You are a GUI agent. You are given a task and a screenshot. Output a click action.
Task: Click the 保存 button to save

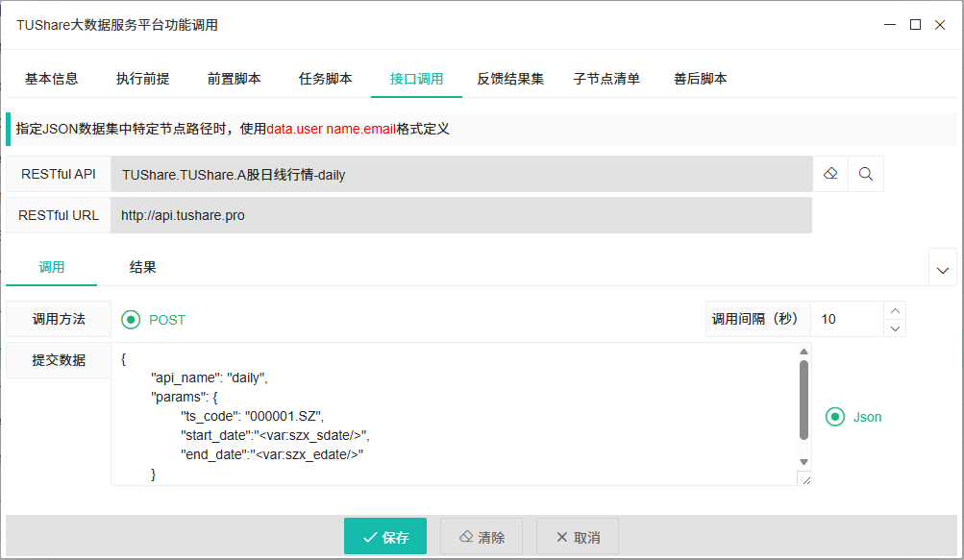pos(385,536)
